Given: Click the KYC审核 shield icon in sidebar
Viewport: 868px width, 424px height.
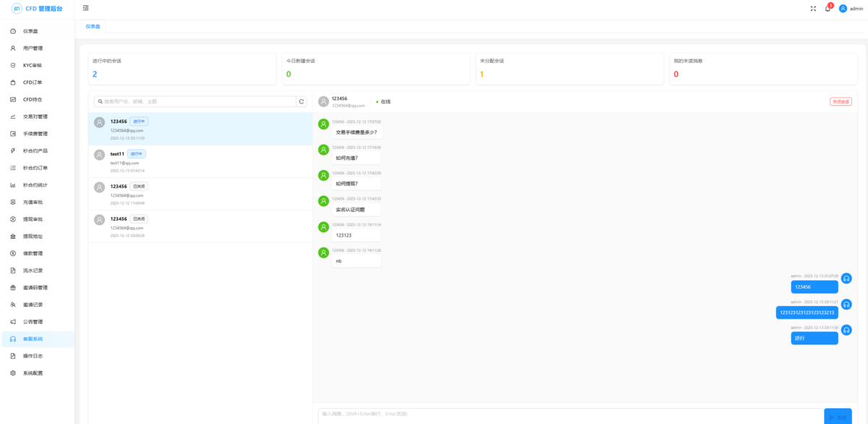Looking at the screenshot, I should (x=13, y=65).
